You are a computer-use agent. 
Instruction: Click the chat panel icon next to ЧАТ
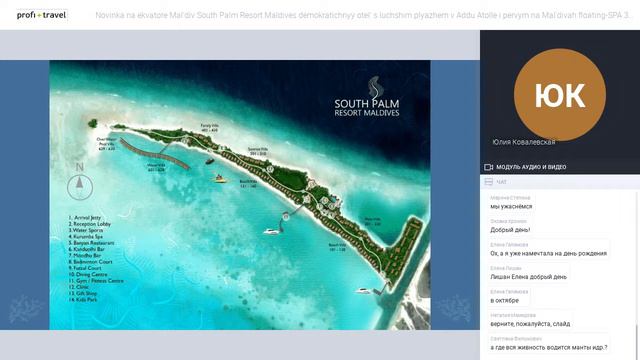pos(489,182)
